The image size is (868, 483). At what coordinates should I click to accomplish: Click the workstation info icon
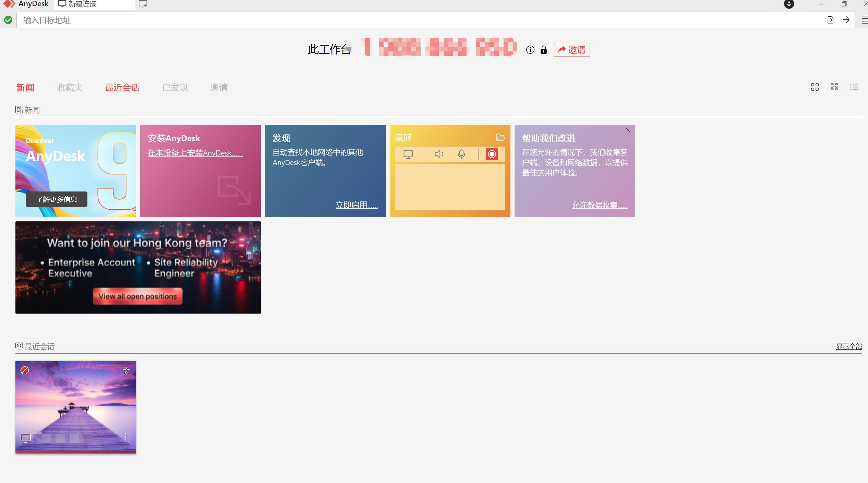pyautogui.click(x=530, y=50)
